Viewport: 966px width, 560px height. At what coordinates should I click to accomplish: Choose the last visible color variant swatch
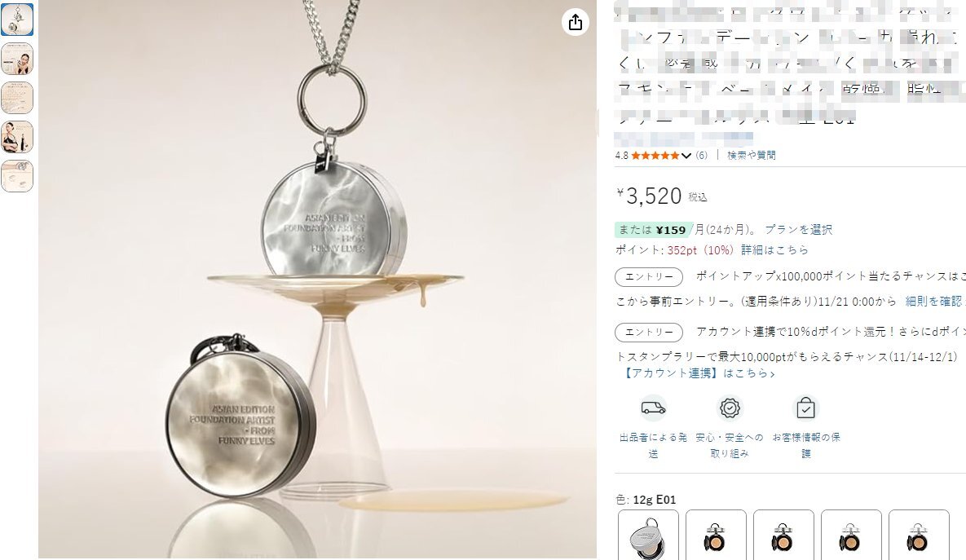(x=919, y=535)
